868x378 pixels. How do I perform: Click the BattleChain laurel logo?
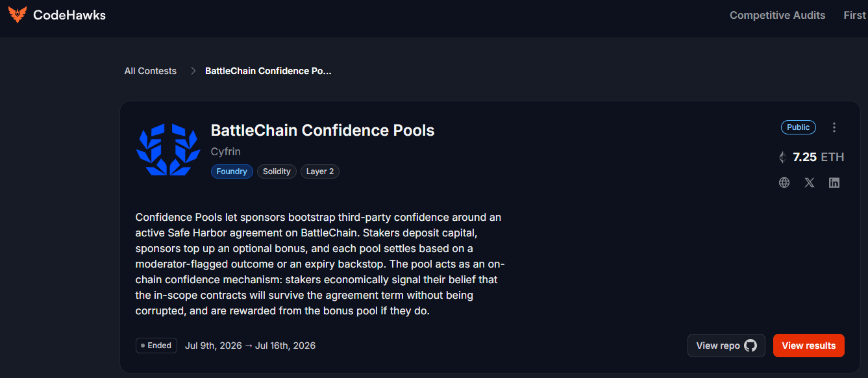click(167, 150)
